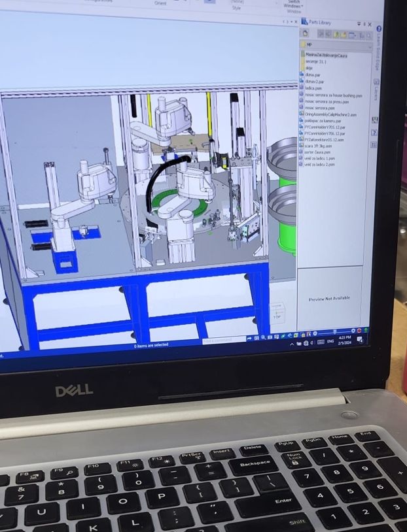The width and height of the screenshot is (407, 532).
Task: Open the taskbar clock showing 4:23 PM
Action: [344, 340]
